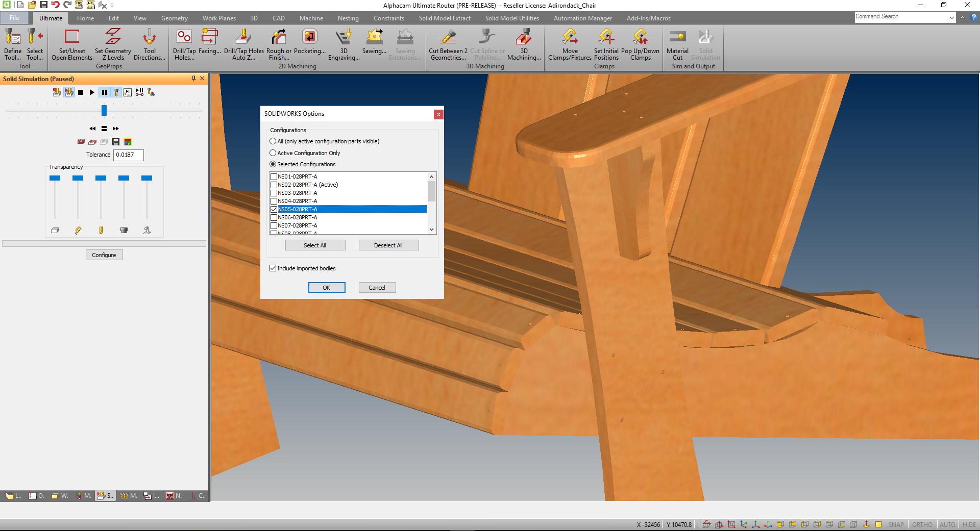980x531 pixels.
Task: Click the save simulation disk icon
Action: 116,142
